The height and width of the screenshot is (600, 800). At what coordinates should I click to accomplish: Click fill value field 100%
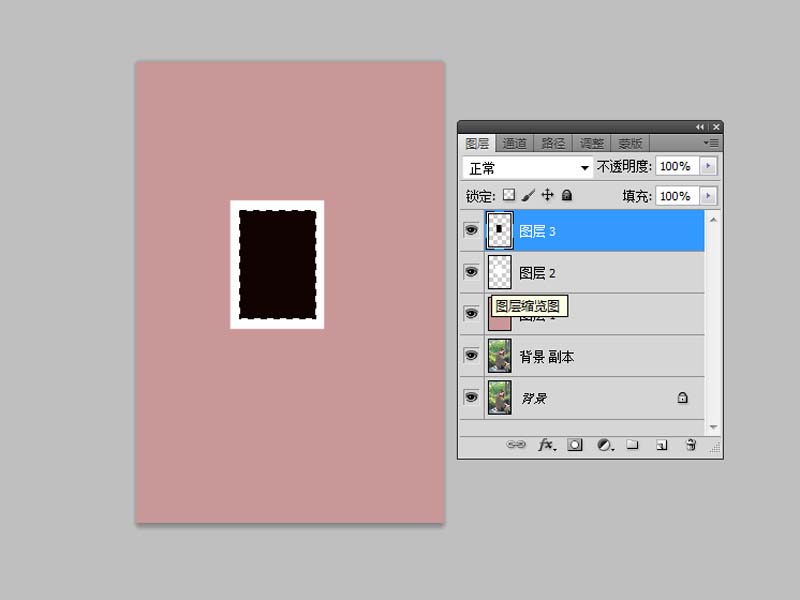(x=678, y=196)
